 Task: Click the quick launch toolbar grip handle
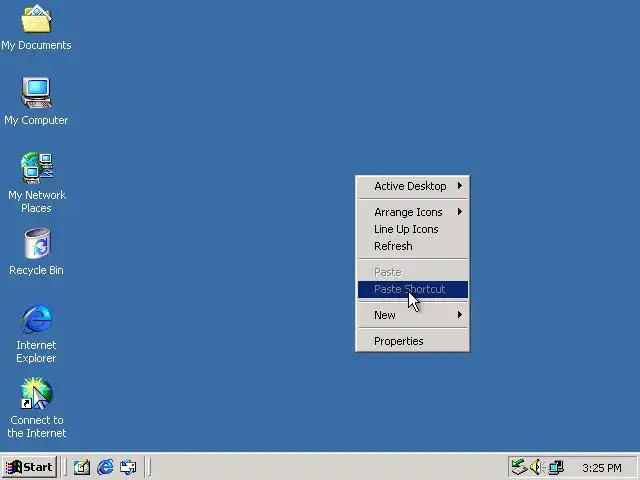coord(64,467)
